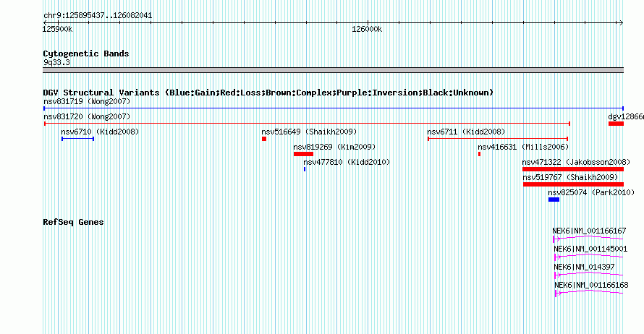This screenshot has height=334, width=644.
Task: Click the 125900k ruler label
Action: coord(57,30)
